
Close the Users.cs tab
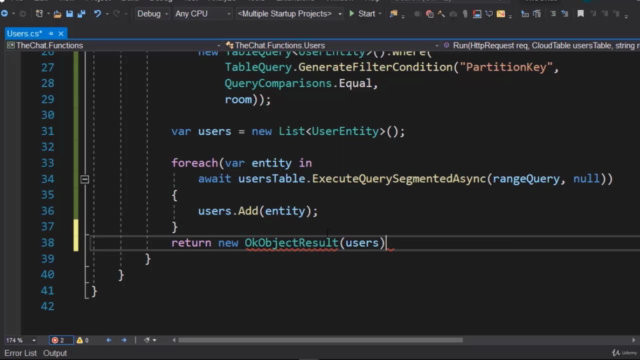(x=61, y=33)
